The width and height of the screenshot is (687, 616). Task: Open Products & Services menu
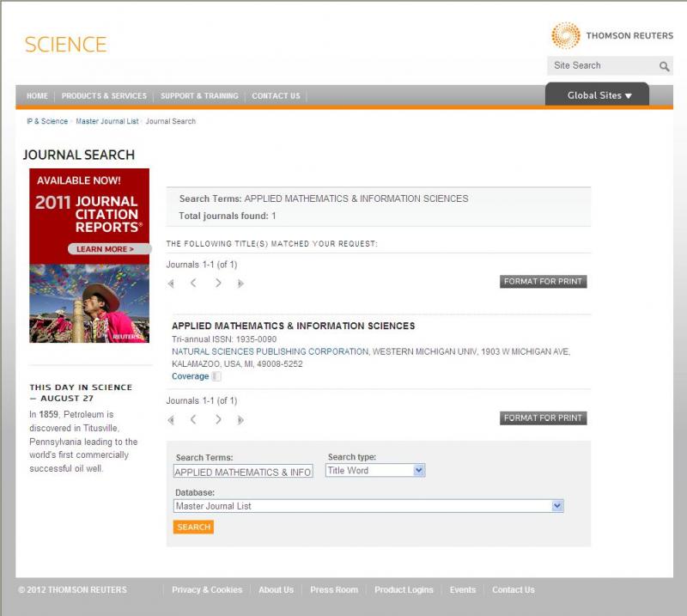pyautogui.click(x=104, y=95)
